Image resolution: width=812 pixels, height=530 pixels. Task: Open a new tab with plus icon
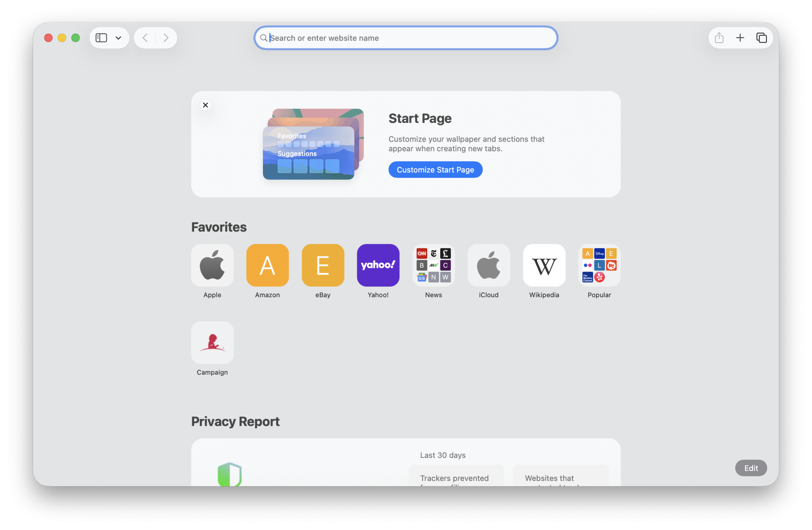(x=740, y=38)
